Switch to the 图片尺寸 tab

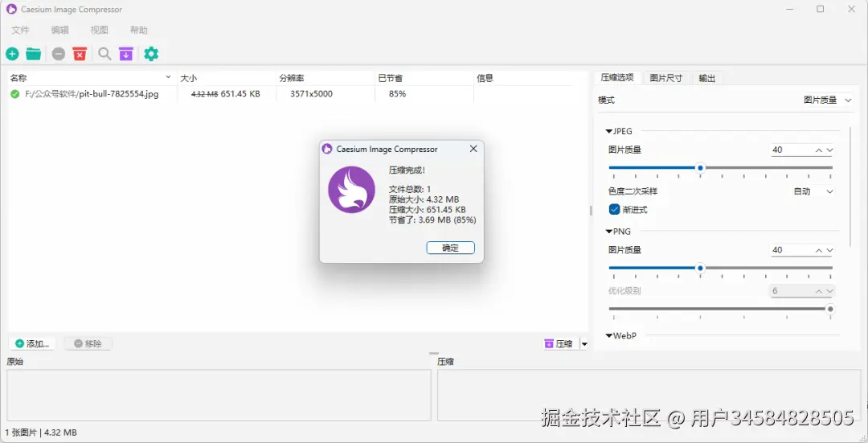click(666, 78)
